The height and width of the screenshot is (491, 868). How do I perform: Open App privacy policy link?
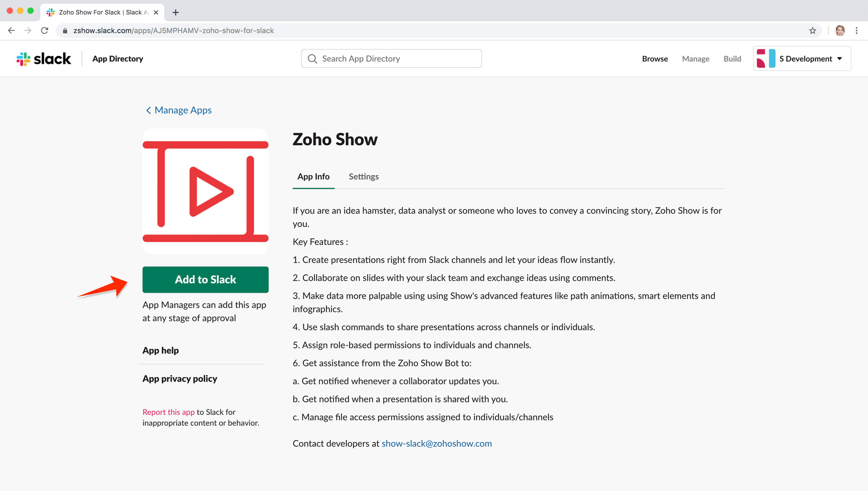pos(179,378)
